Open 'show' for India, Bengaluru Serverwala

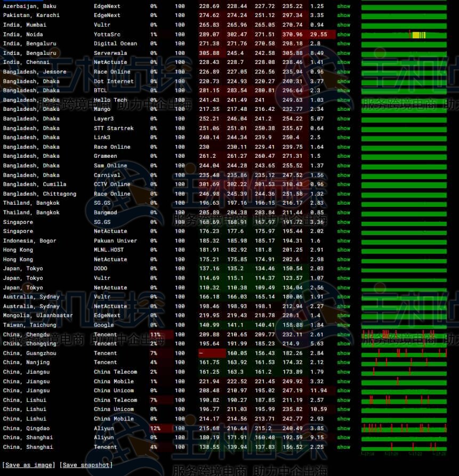pyautogui.click(x=343, y=53)
